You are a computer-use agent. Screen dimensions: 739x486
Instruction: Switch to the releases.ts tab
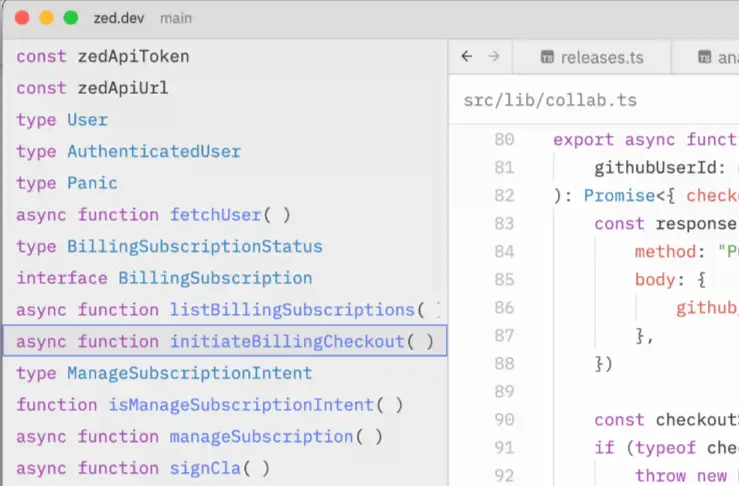(591, 57)
